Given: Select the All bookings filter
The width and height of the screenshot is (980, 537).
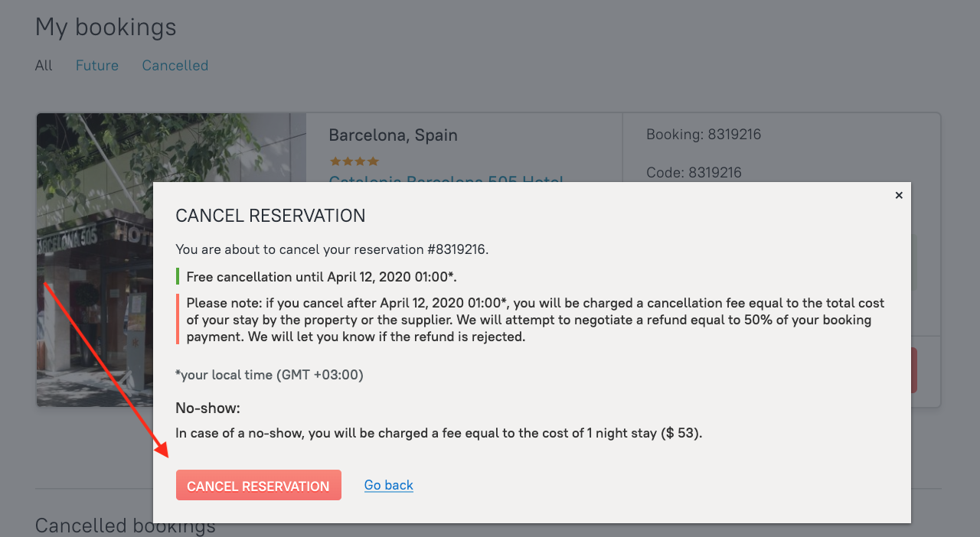Looking at the screenshot, I should coord(43,65).
